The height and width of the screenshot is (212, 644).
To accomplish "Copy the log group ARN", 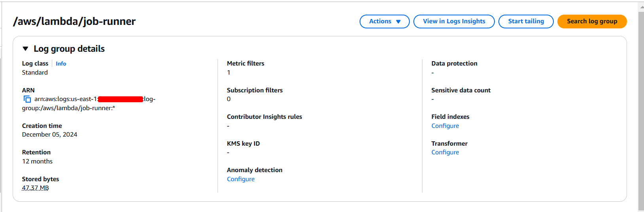I will (x=27, y=99).
